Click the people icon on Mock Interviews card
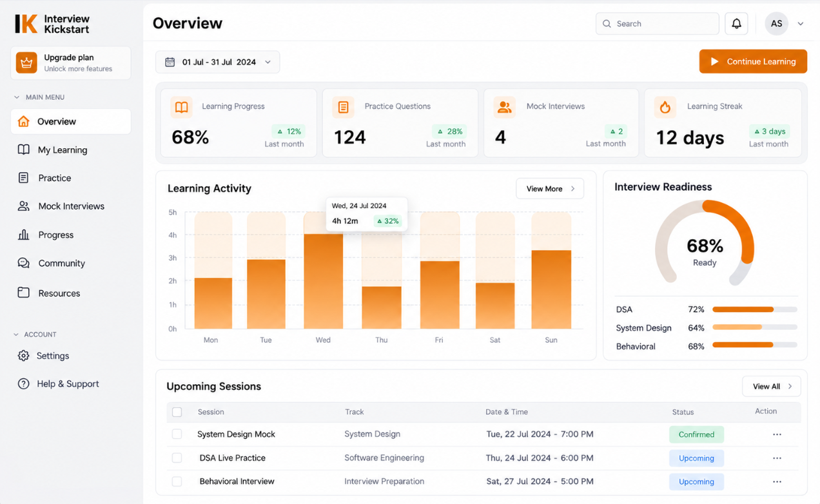This screenshot has height=504, width=820. pos(505,107)
